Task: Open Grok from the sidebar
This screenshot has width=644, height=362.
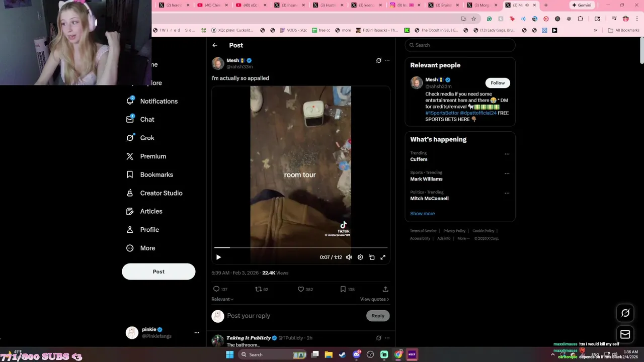Action: [140, 138]
